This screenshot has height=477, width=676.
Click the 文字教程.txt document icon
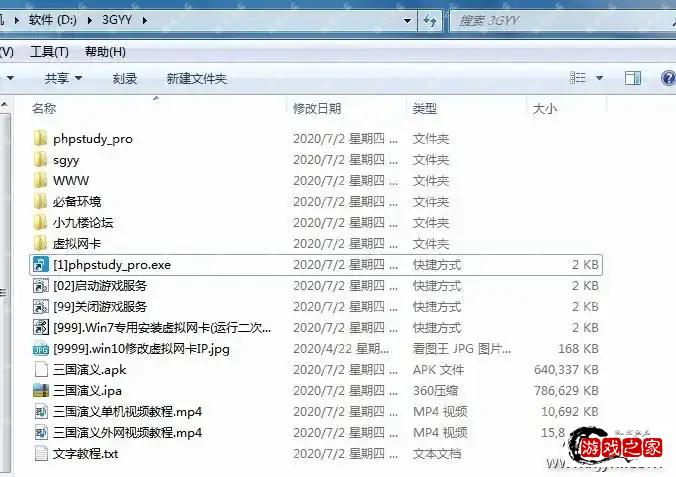[x=40, y=454]
